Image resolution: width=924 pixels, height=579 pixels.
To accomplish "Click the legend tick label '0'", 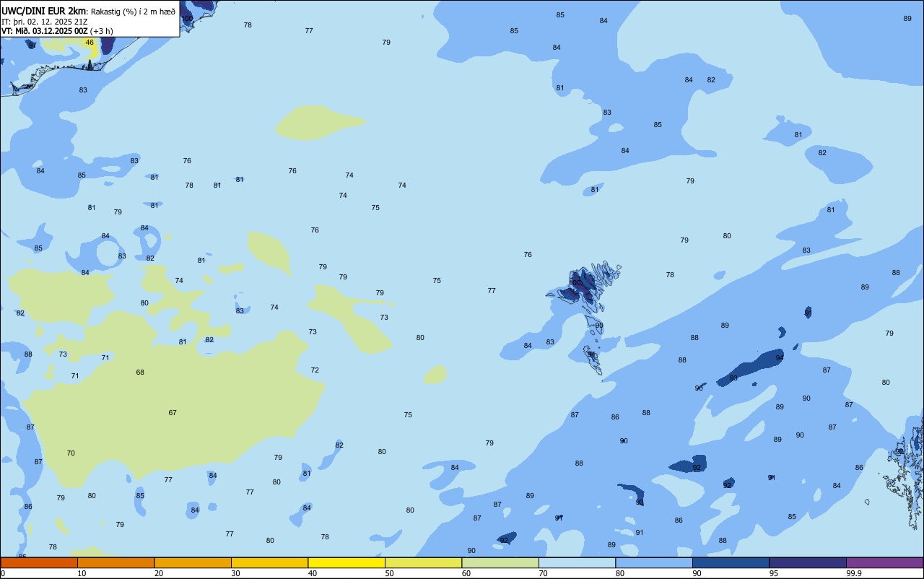I will click(3, 573).
